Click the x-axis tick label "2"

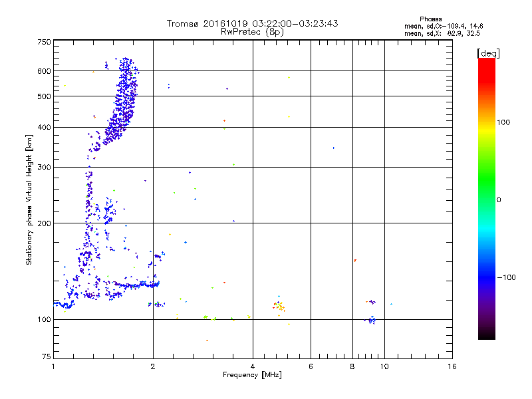(153, 366)
